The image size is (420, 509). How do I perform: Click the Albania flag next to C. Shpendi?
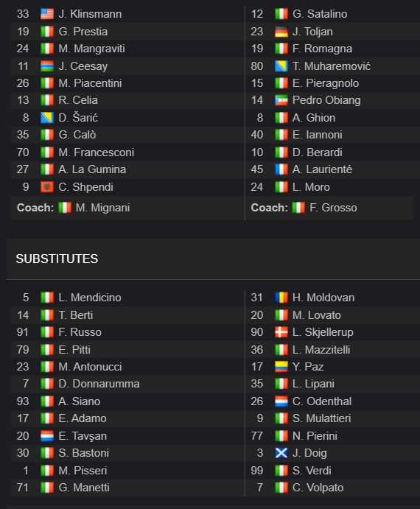47,187
